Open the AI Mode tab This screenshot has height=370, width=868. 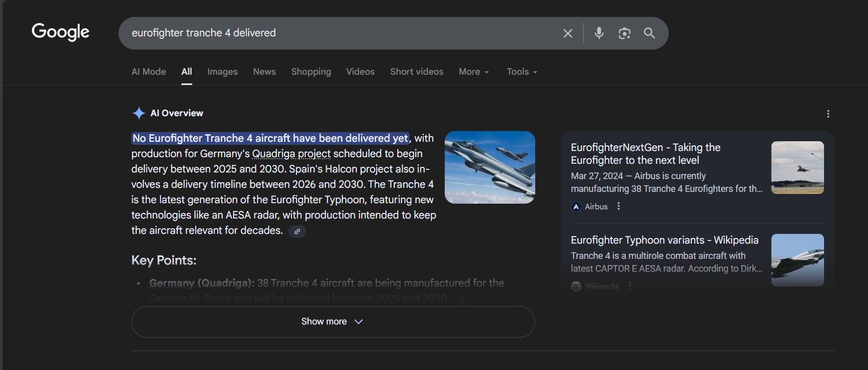(149, 72)
